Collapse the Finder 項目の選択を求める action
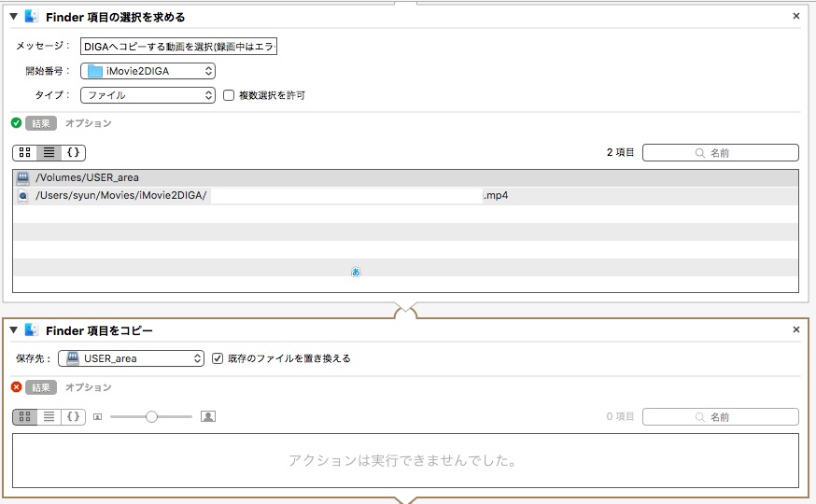The width and height of the screenshot is (816, 504). pos(13,17)
